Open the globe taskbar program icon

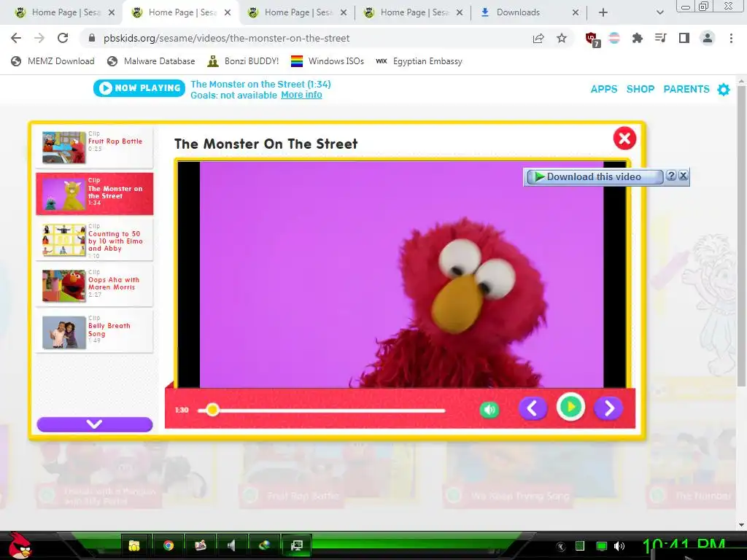pos(264,545)
